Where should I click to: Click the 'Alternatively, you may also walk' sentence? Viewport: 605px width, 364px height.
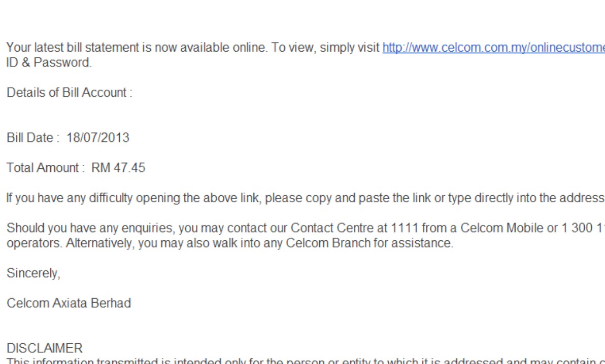click(x=152, y=243)
